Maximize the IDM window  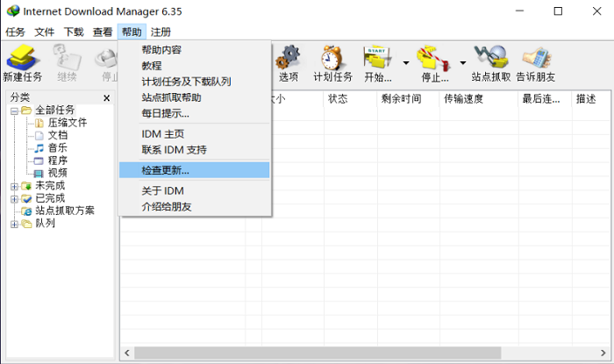(558, 11)
